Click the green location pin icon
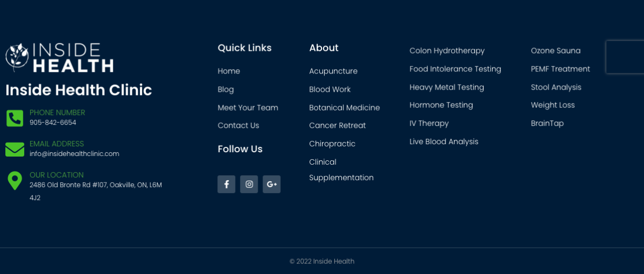644x274 pixels. pos(14,181)
